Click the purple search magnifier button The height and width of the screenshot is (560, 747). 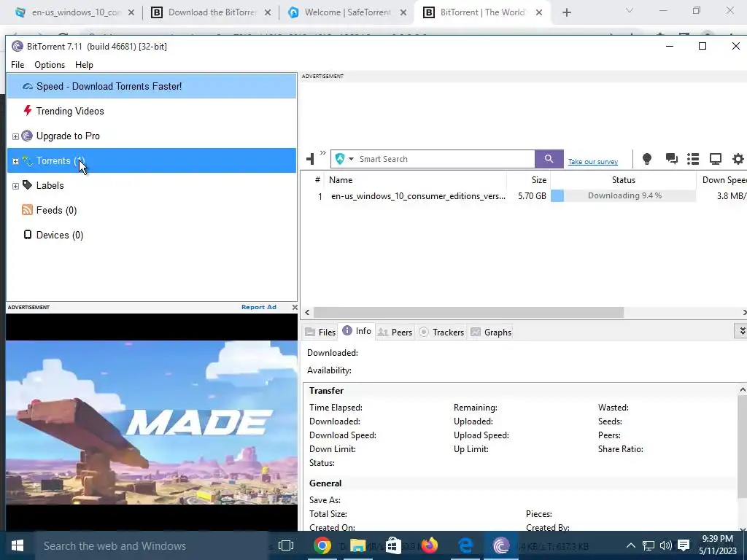tap(549, 159)
